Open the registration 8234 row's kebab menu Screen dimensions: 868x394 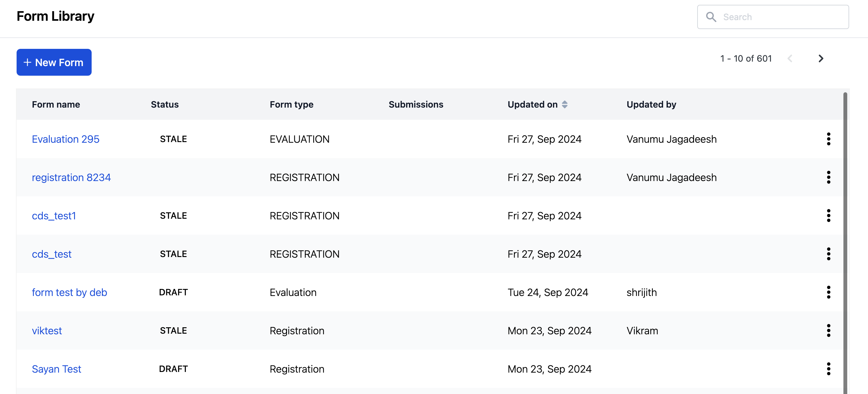(828, 177)
